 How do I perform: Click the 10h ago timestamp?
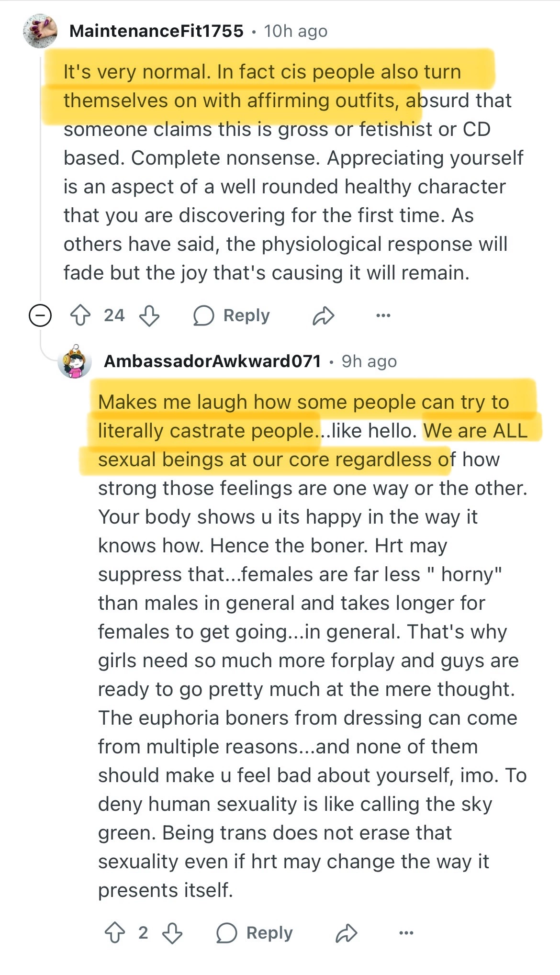[295, 31]
